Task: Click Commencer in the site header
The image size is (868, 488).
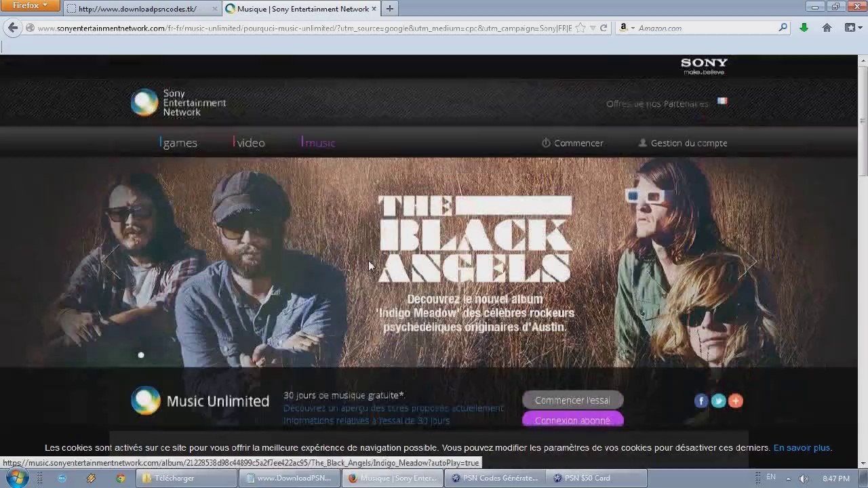Action: (572, 143)
